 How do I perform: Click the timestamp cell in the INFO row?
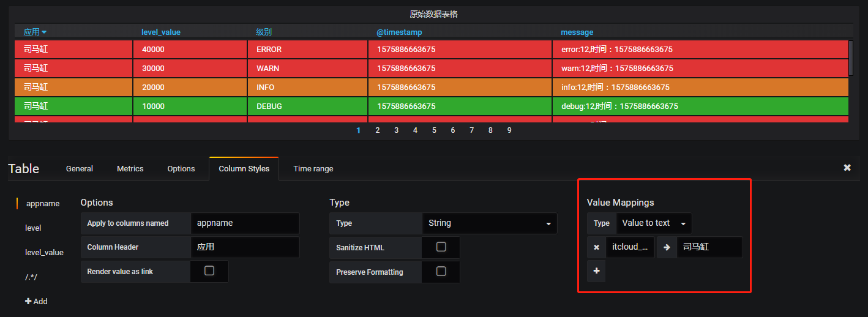click(460, 87)
